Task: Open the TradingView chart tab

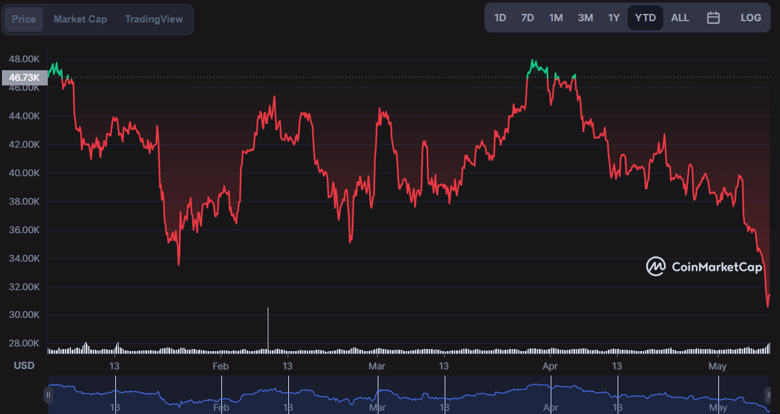Action: point(155,19)
